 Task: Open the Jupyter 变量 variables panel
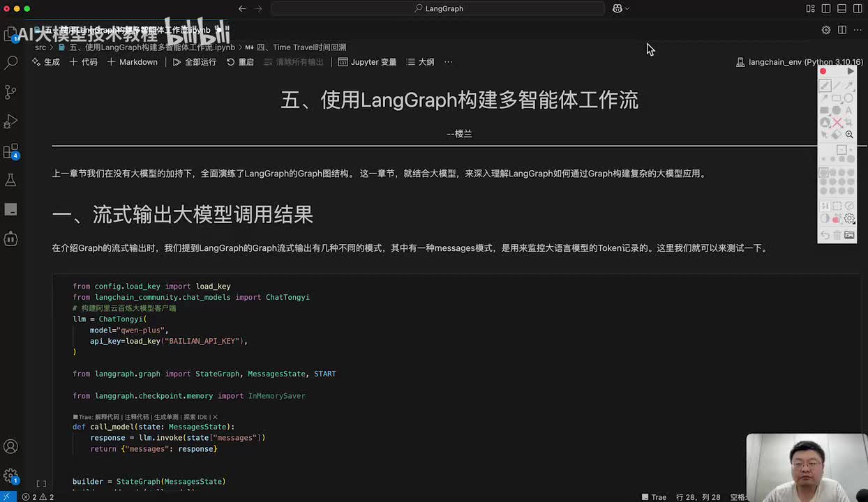[x=368, y=62]
